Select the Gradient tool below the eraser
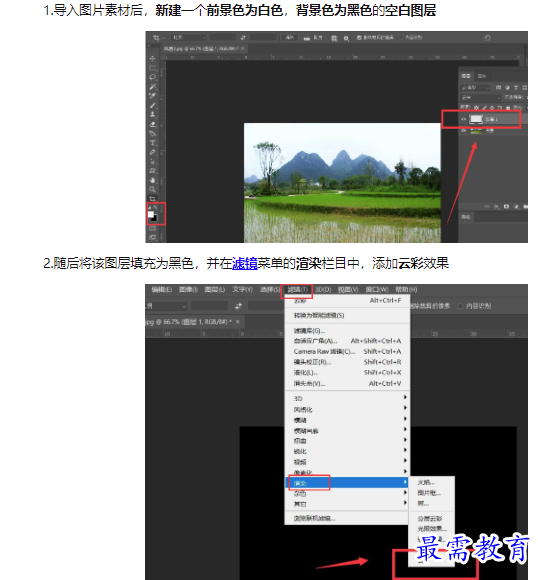This screenshot has width=538, height=580. [x=152, y=134]
